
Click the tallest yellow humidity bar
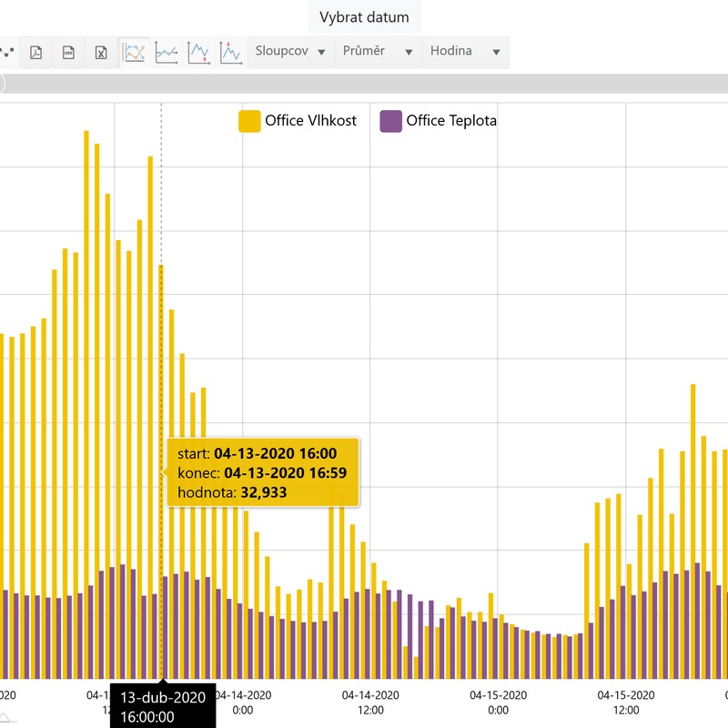tap(86, 364)
